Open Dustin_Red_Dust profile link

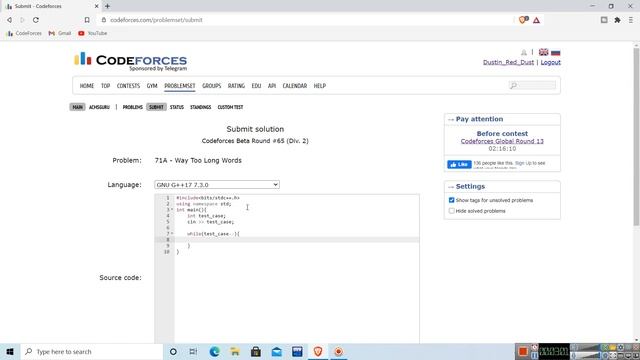click(508, 62)
